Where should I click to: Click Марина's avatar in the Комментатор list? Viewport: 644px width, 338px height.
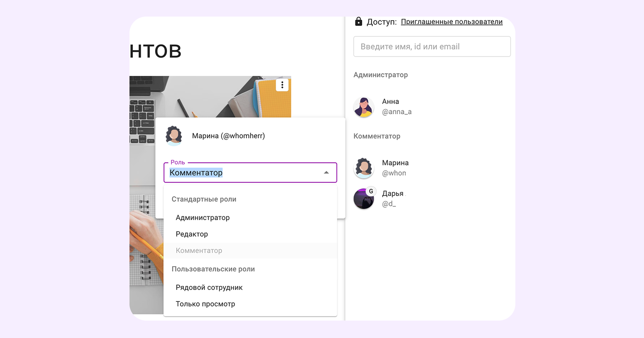tap(364, 168)
